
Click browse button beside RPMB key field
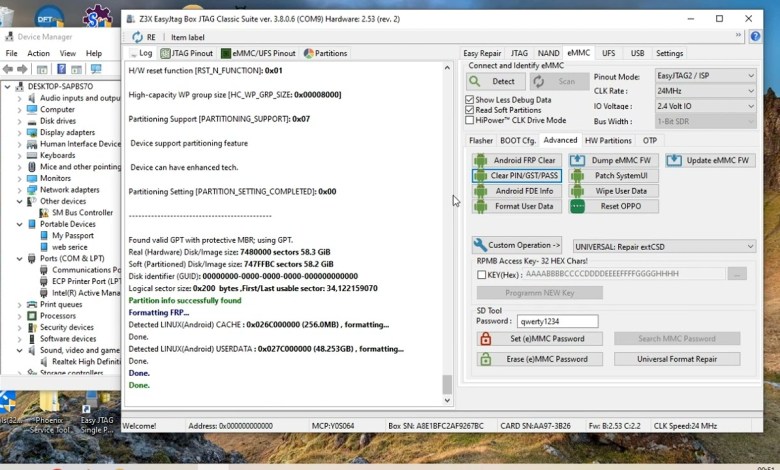point(737,274)
